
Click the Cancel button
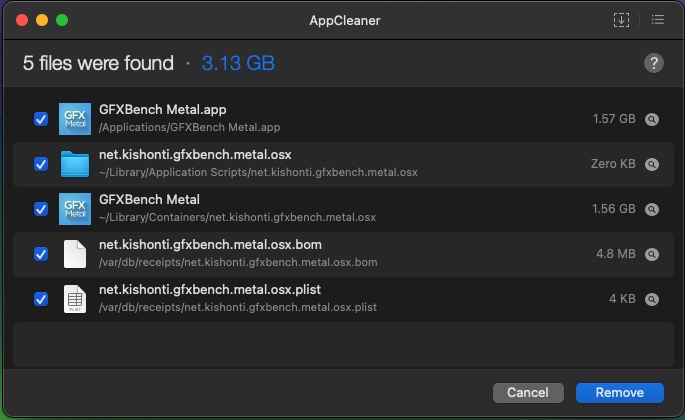coord(528,393)
